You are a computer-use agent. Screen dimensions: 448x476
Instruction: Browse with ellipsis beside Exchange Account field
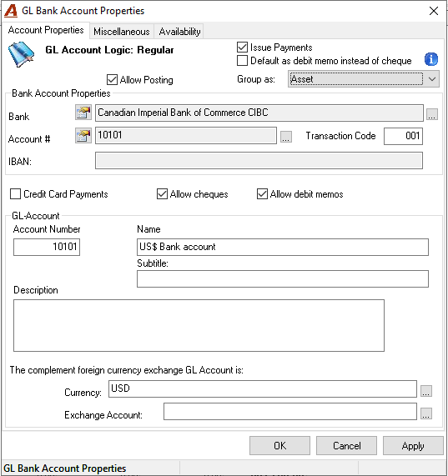[x=426, y=413]
